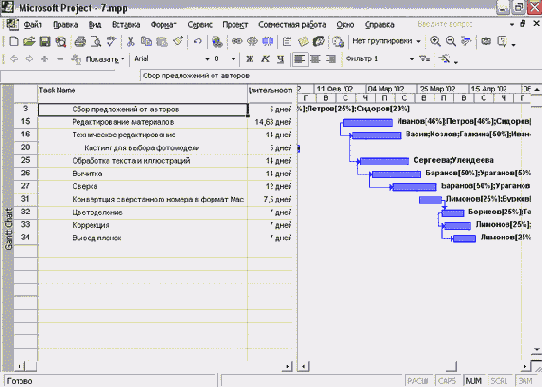This screenshot has height=387, width=542.
Task: Open Task Notes
Action: coord(303,42)
